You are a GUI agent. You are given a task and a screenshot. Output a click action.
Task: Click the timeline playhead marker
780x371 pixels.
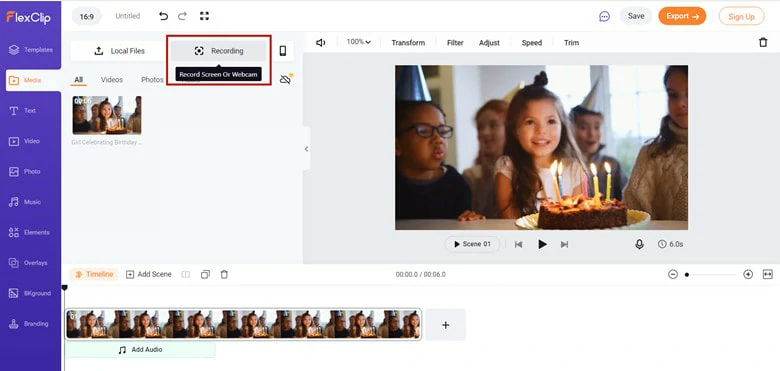coord(64,288)
